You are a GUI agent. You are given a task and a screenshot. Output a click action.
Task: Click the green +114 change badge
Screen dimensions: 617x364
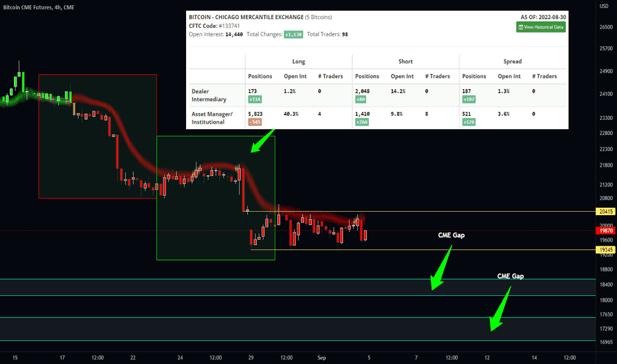(255, 99)
